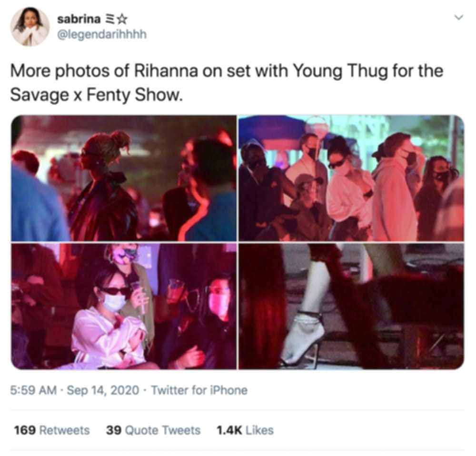Click the pink face mask in bottom-left photo
The height and width of the screenshot is (456, 476).
coord(218,305)
